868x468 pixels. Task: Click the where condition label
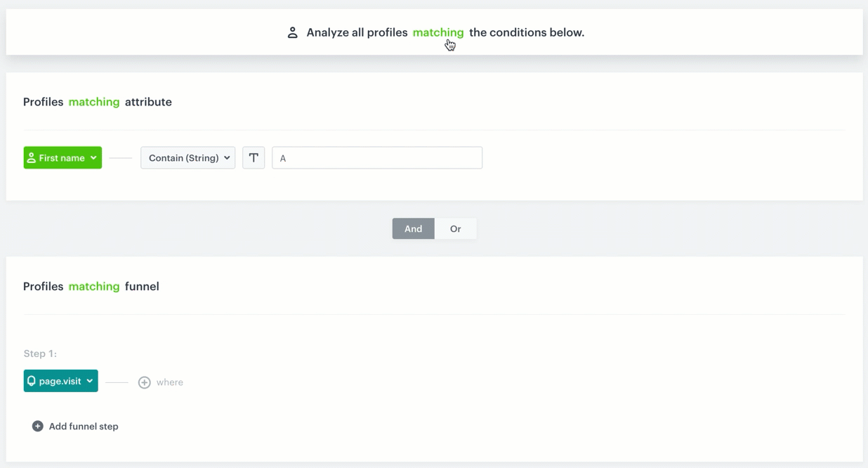(x=171, y=382)
